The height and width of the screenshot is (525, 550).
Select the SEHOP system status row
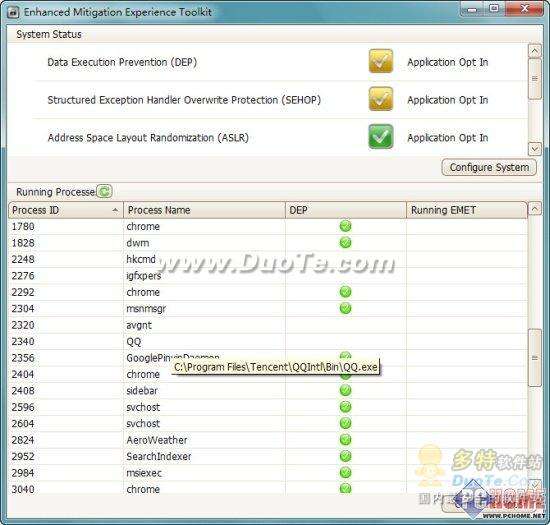268,100
